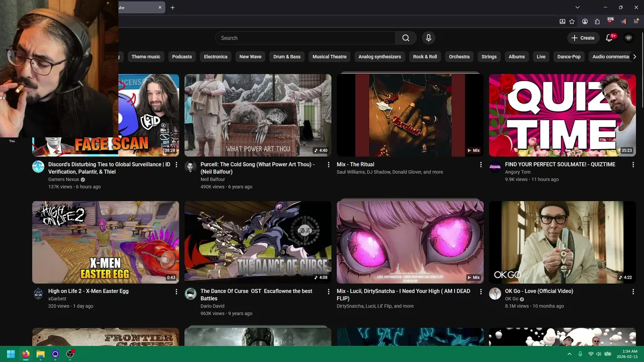Screen dimensions: 644x362
Task: Open more options for Purcell Cold Song video
Action: point(329,165)
